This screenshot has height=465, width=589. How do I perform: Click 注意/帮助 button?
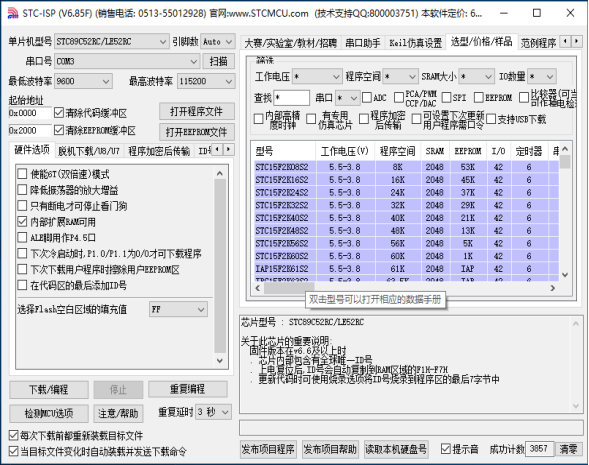118,413
